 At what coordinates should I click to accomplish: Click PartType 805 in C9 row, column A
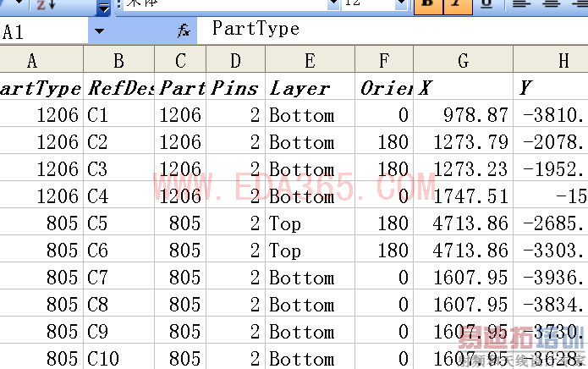click(x=41, y=330)
